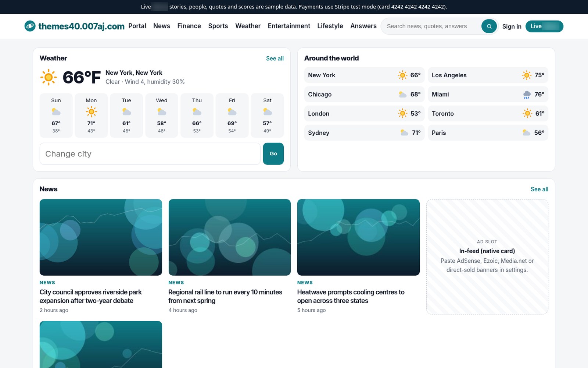The height and width of the screenshot is (368, 588).
Task: Open the Portal nav item
Action: [137, 26]
